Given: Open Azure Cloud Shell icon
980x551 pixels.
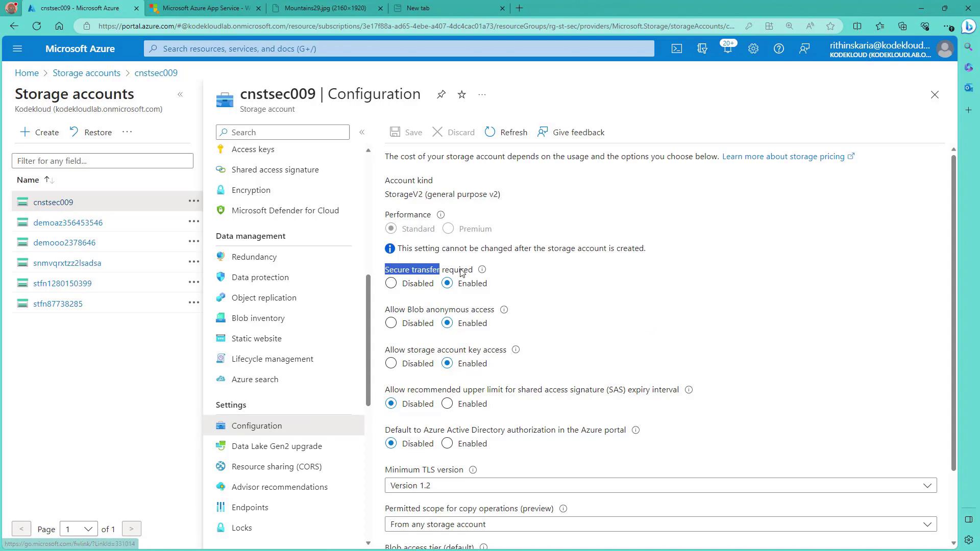Looking at the screenshot, I should (x=676, y=49).
